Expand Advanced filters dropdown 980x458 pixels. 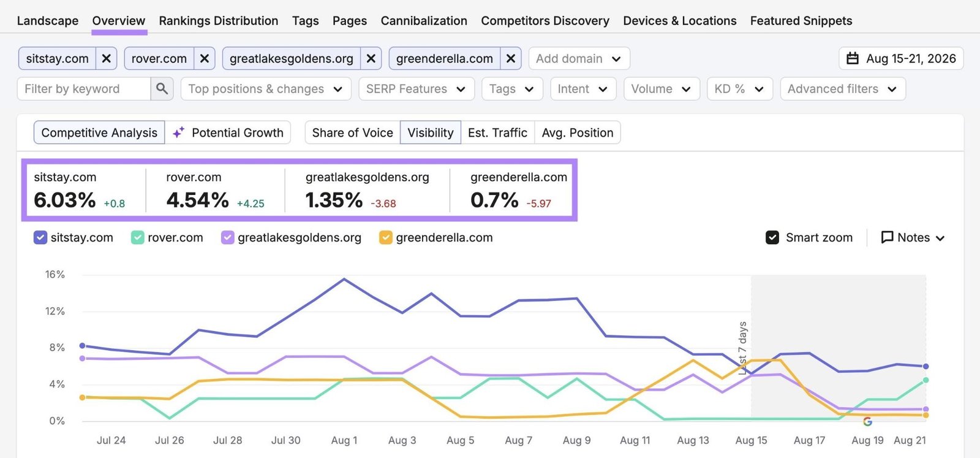point(843,89)
